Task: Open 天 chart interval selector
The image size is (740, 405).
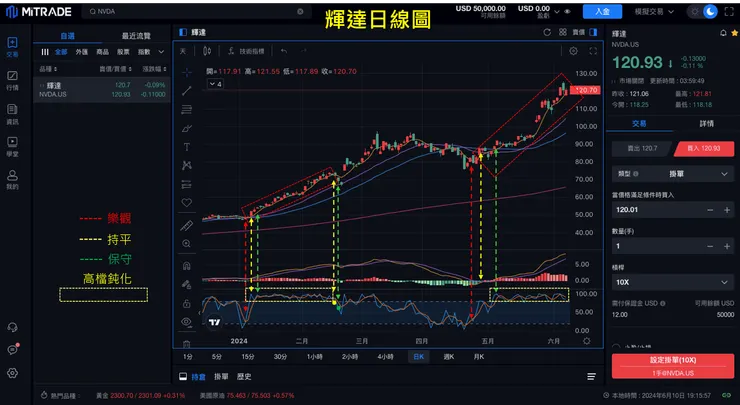Action: tap(183, 51)
